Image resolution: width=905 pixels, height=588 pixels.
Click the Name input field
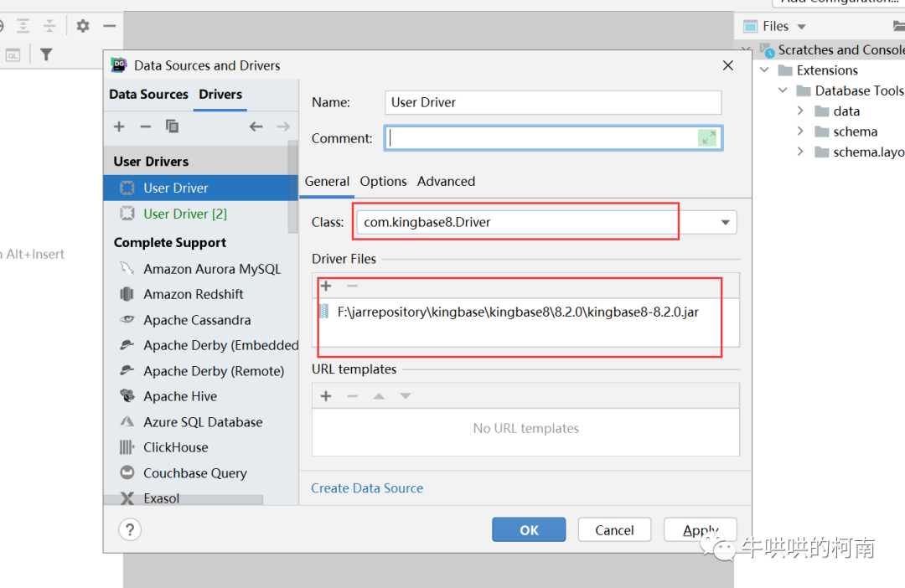[x=553, y=102]
